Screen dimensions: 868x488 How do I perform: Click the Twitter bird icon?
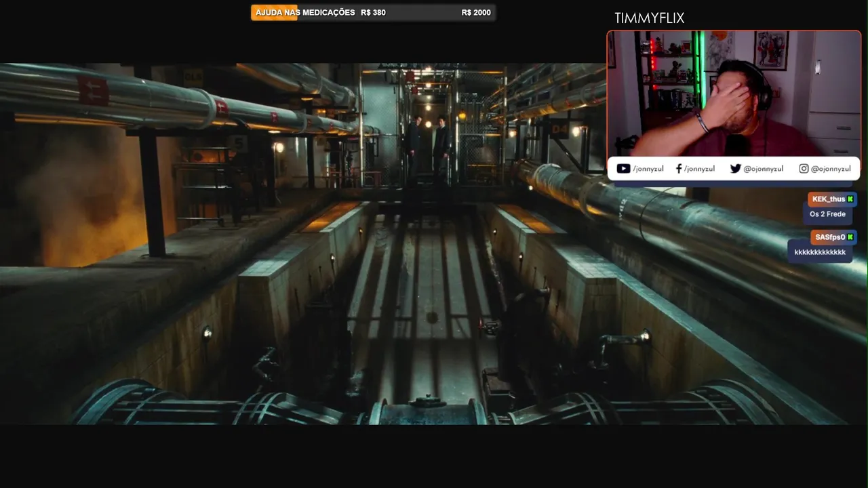point(735,169)
